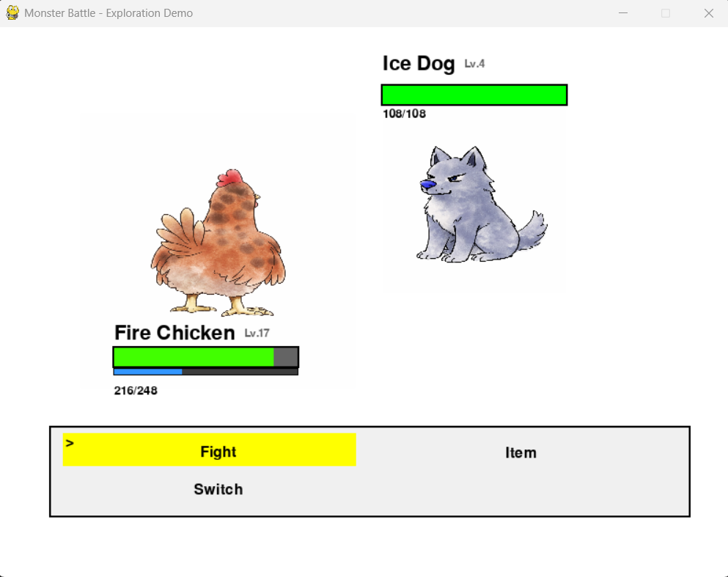Screen dimensions: 728x577
Task: Select the Fight battle option
Action: pyautogui.click(x=210, y=449)
